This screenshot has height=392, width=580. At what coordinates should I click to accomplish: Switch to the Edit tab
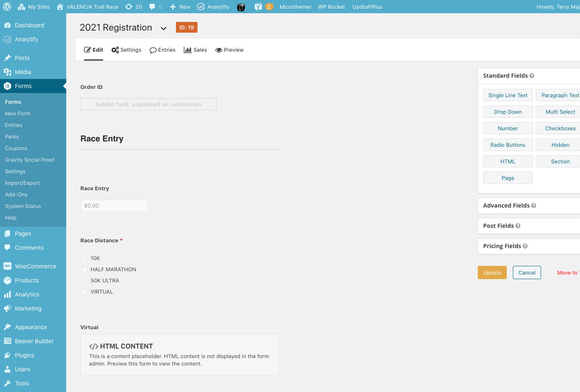(x=94, y=50)
